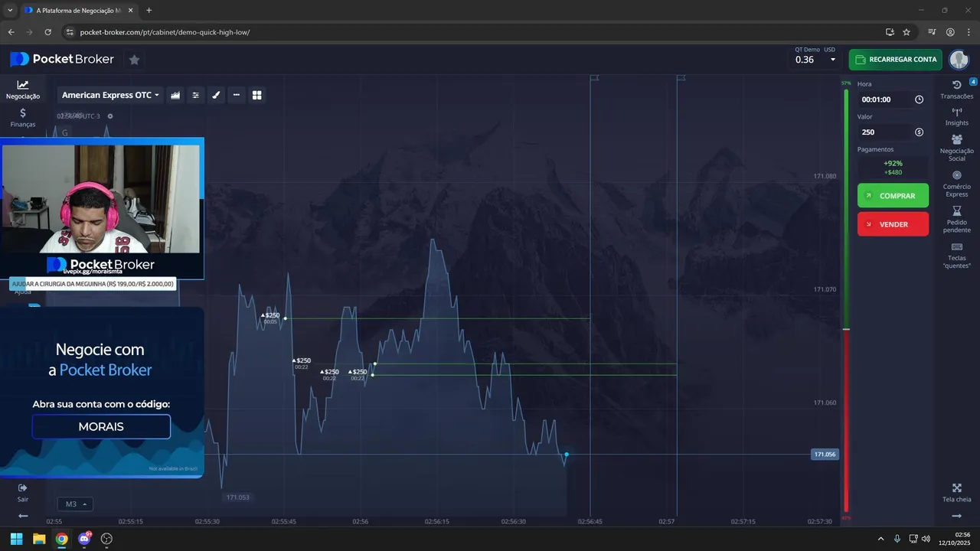Image resolution: width=980 pixels, height=551 pixels.
Task: Click the Pocket Broker logo
Action: pos(62,59)
